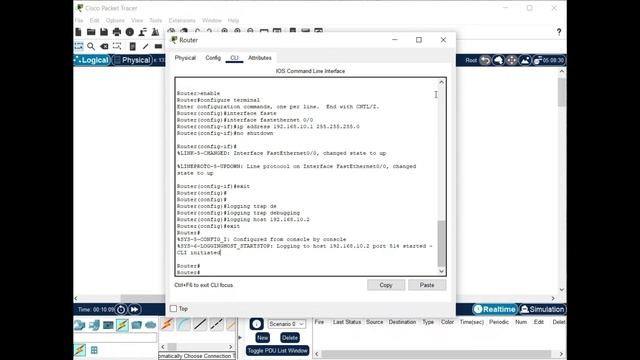Click the Print icon in main toolbar
Viewport: 640px width, 360px height.
[117, 32]
